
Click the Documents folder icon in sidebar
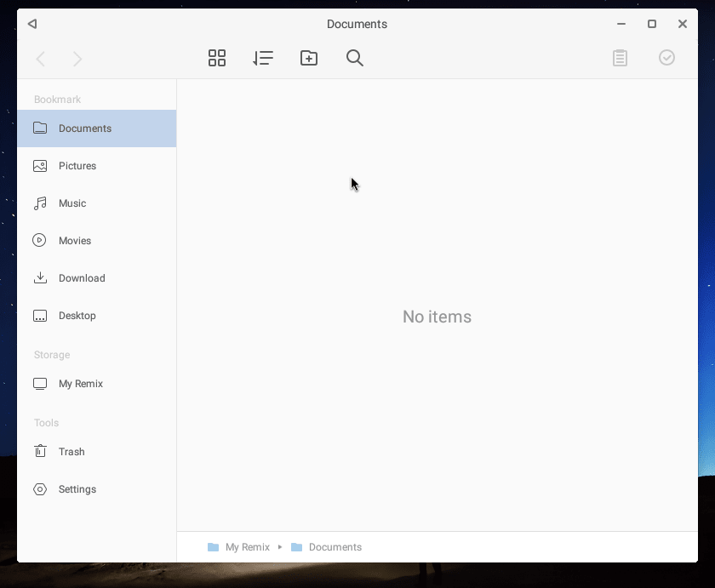pyautogui.click(x=40, y=128)
